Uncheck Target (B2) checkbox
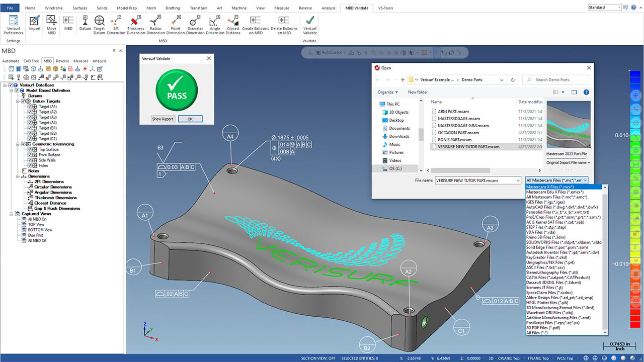This screenshot has width=644, height=362. [29, 133]
